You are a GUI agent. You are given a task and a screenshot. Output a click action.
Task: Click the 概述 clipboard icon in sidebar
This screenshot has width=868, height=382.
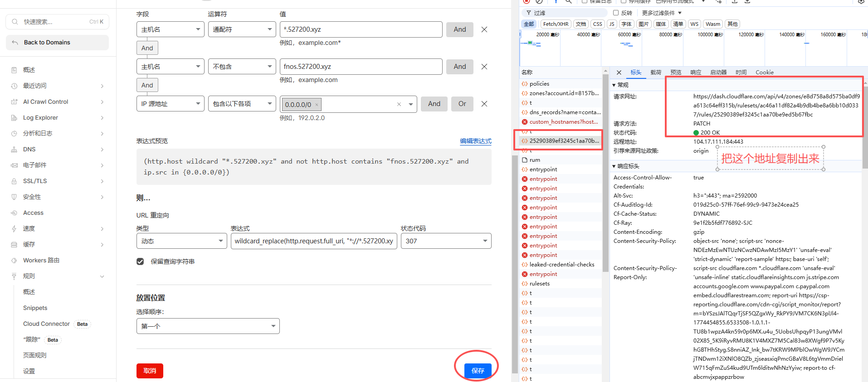14,70
